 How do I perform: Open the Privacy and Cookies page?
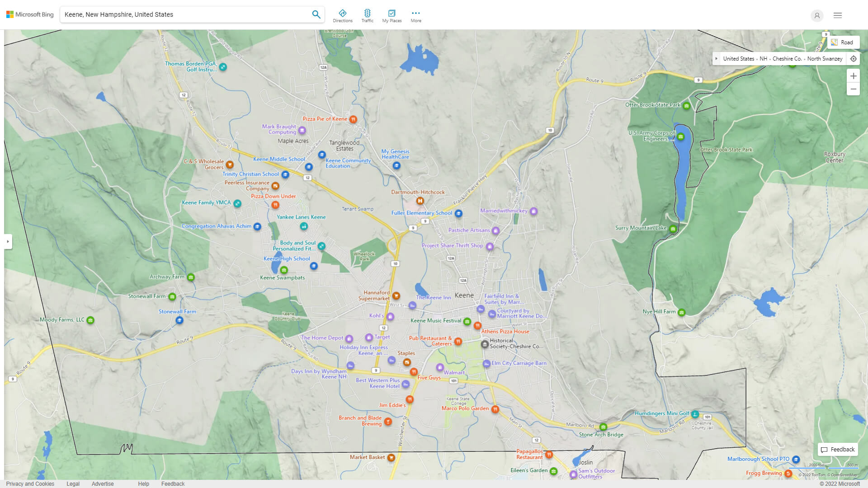[x=30, y=483]
